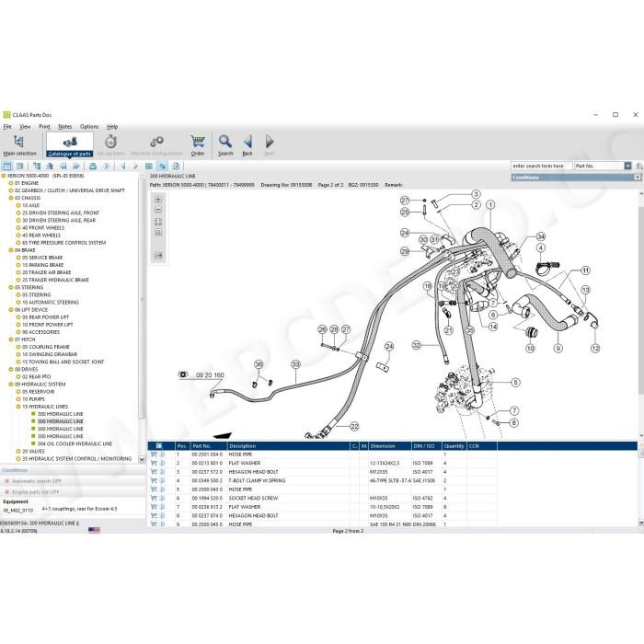Go Back with the blue arrow
644x644 pixels.
point(247,145)
